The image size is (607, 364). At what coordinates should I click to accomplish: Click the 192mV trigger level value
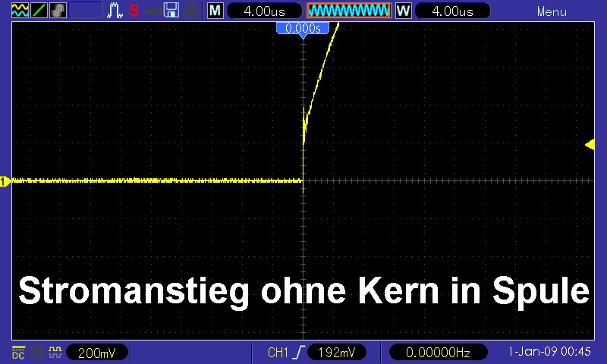point(336,353)
